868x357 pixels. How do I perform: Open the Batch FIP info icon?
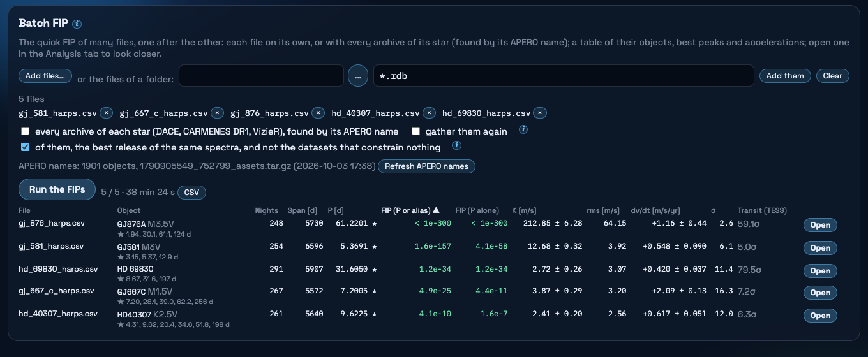coord(77,24)
